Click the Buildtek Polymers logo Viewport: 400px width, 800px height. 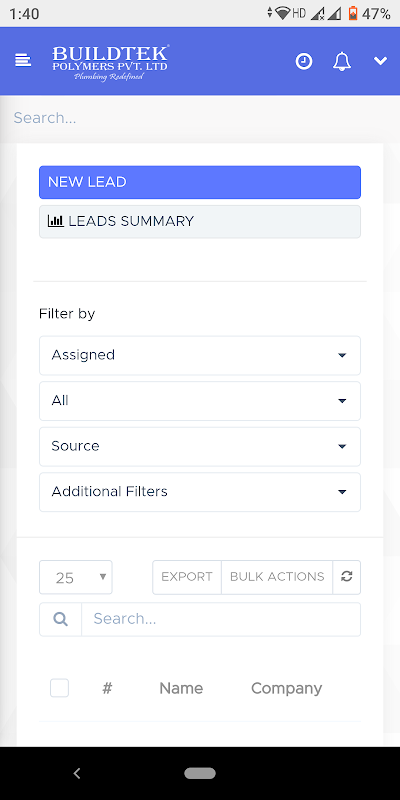point(110,63)
